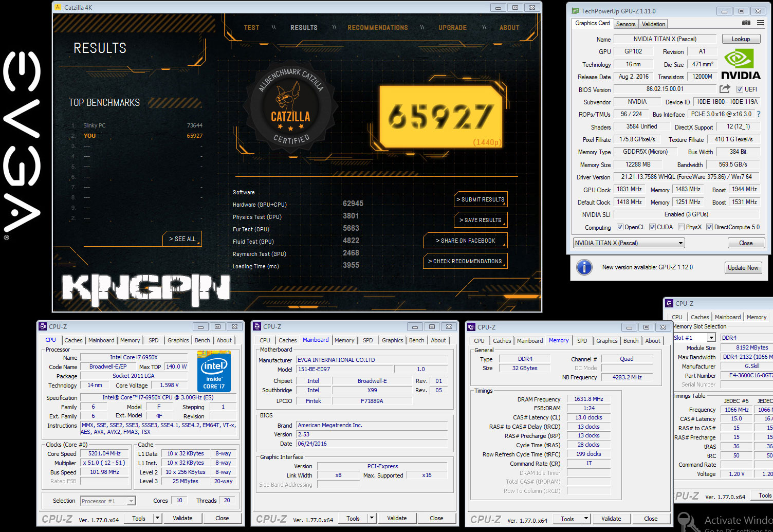This screenshot has width=773, height=532.
Task: Open the ABOUT tab in Catzilla
Action: 509,28
